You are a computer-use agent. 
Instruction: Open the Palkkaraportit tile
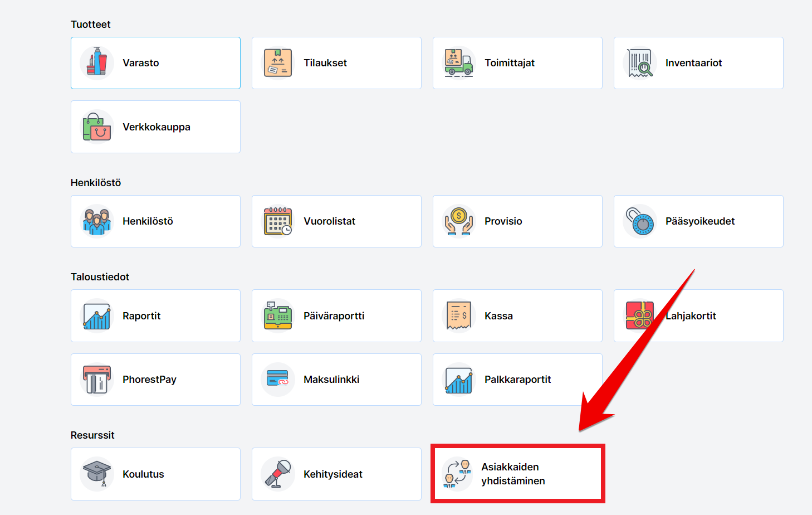pos(517,380)
